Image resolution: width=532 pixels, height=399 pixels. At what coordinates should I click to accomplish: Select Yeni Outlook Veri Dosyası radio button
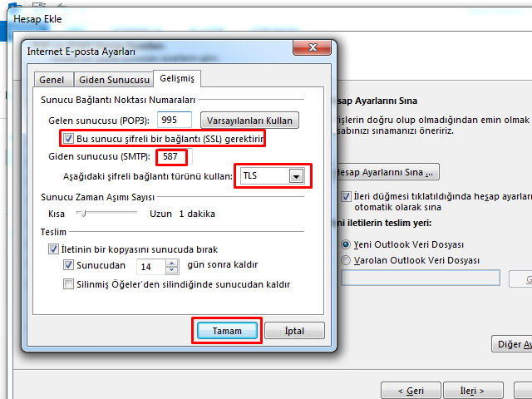coord(346,244)
